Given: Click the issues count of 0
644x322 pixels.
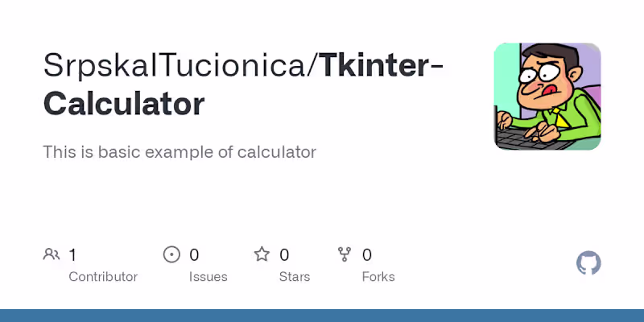Looking at the screenshot, I should [194, 255].
